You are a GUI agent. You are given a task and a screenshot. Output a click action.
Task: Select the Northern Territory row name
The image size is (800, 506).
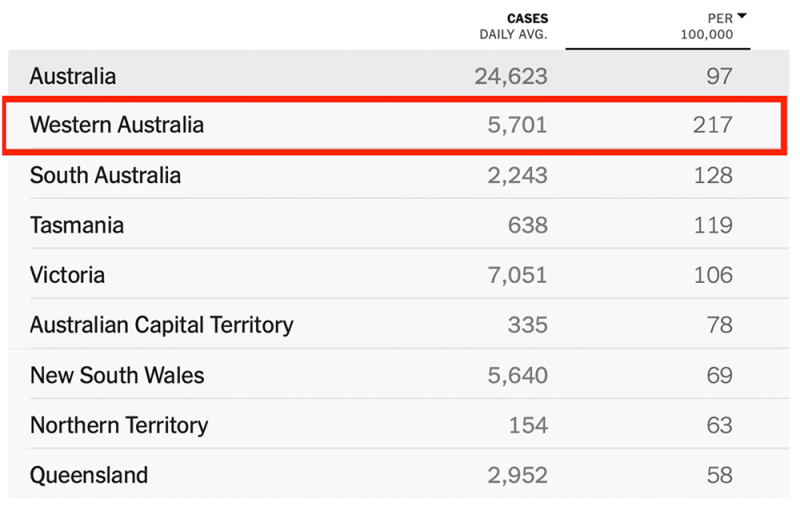point(119,425)
